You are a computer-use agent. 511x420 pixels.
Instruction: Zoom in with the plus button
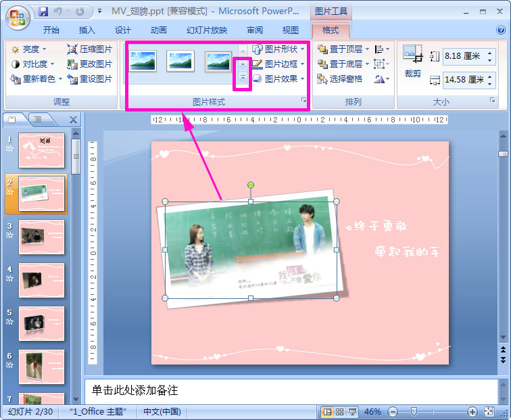[472, 412]
